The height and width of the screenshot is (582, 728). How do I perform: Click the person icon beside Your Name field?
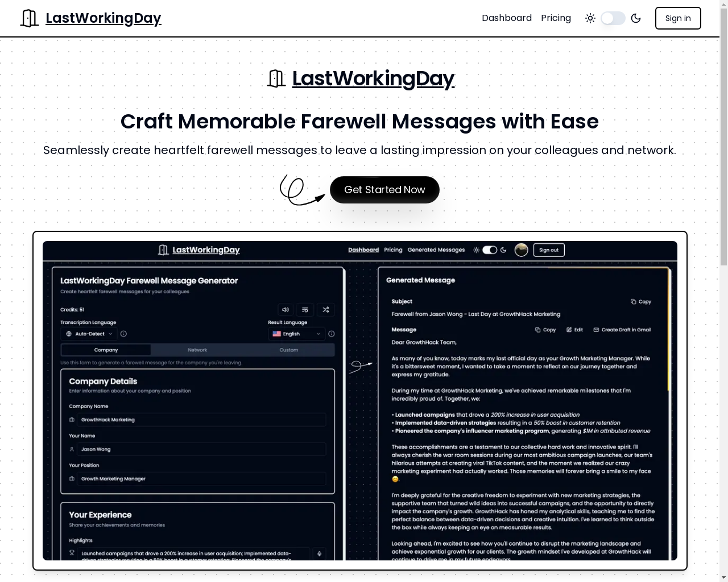[x=72, y=450]
